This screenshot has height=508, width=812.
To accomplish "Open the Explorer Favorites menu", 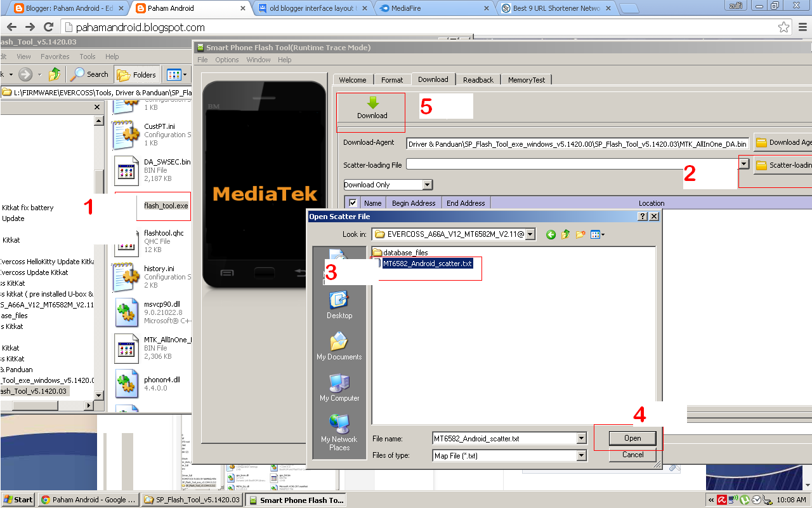I will pos(55,57).
